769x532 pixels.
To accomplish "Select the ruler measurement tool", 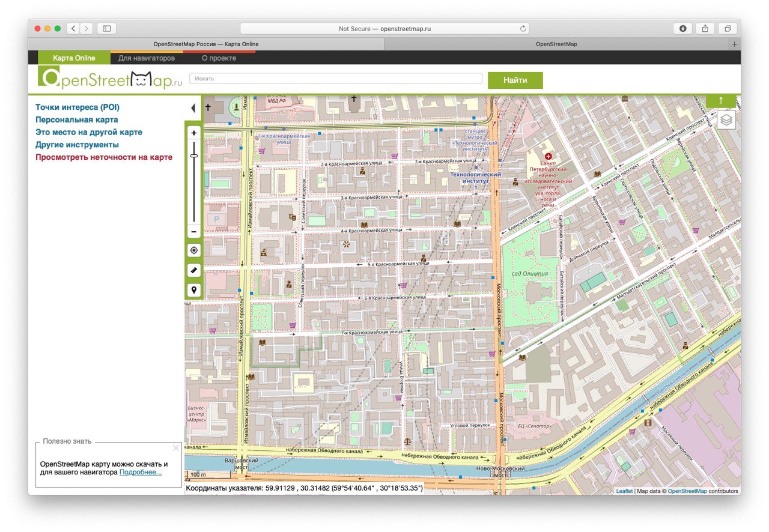I will click(193, 270).
